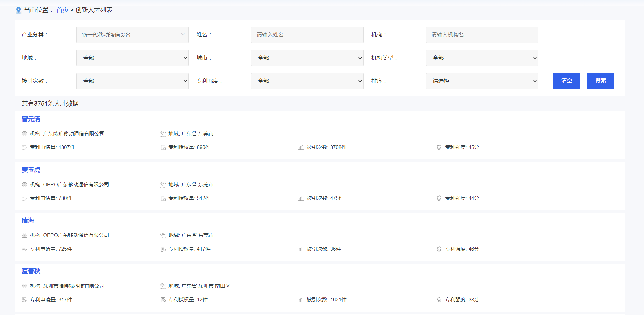Click 被引次数: 1621件 value
This screenshot has height=315, width=644.
click(326, 300)
